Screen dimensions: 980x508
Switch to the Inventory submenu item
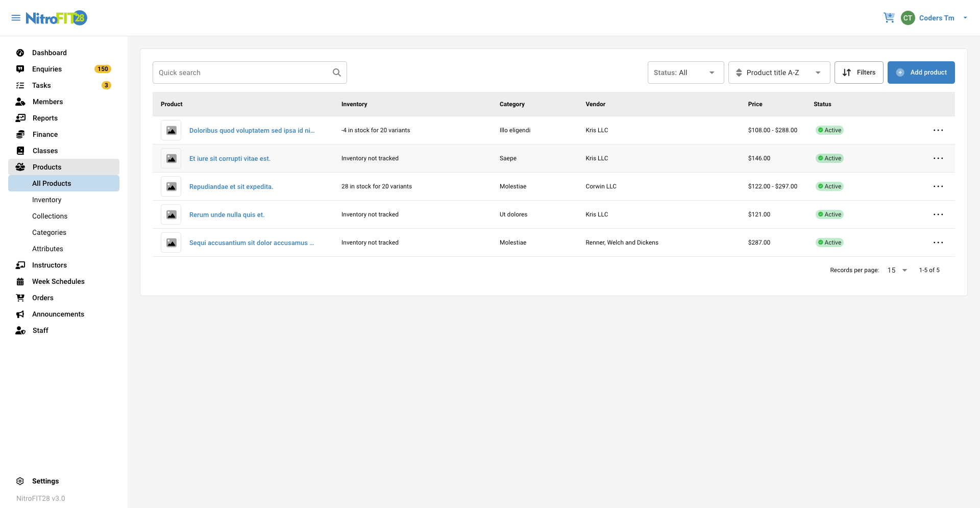[46, 200]
